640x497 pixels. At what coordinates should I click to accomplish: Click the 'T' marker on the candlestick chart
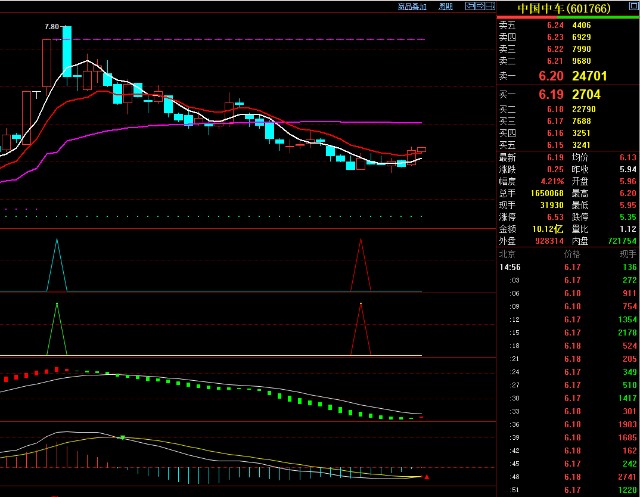tap(35, 93)
